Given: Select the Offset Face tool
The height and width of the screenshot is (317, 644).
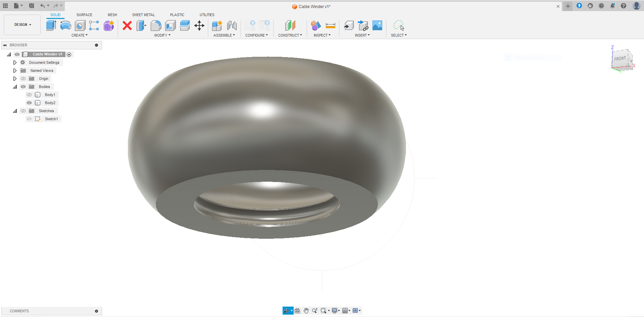Looking at the screenshot, I should (185, 26).
